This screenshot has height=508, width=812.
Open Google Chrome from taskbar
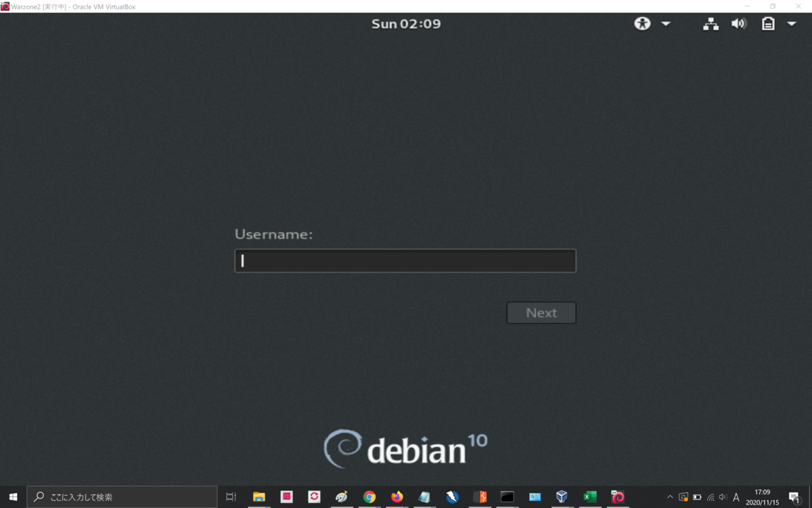[369, 496]
